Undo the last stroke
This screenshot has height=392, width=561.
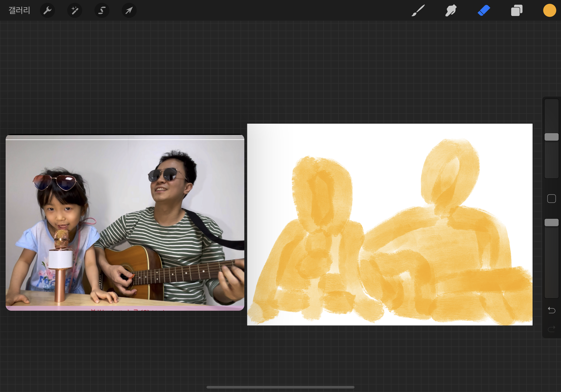tap(551, 310)
